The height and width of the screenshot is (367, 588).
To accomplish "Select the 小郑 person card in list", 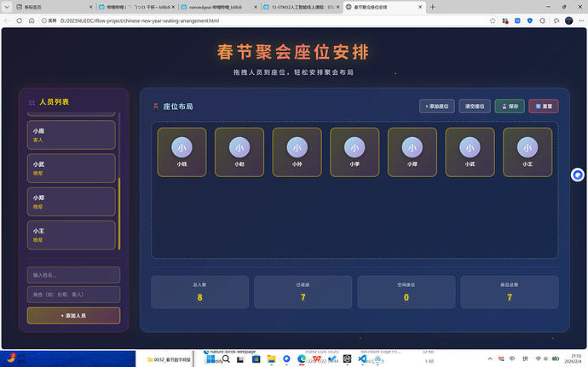I will 72,202.
